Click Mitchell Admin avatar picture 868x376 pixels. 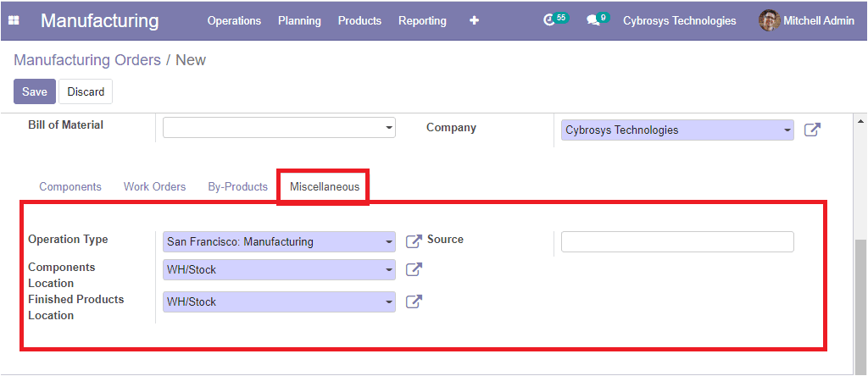pos(769,20)
